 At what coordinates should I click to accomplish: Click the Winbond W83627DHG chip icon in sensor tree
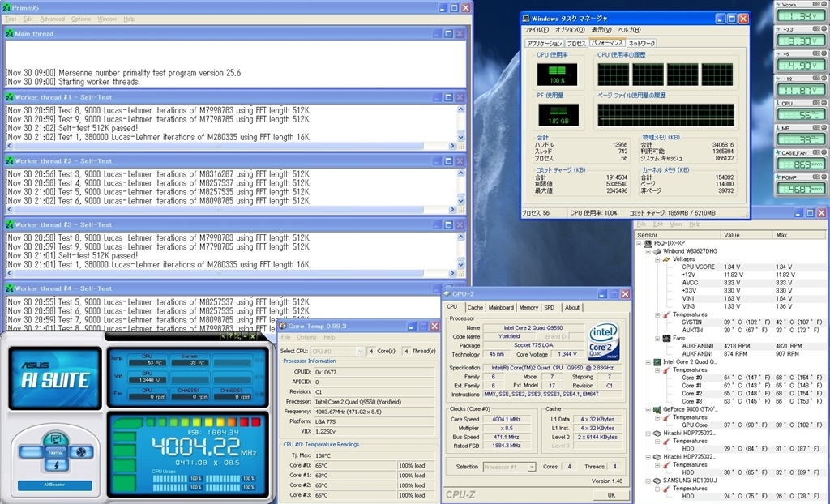[x=657, y=251]
